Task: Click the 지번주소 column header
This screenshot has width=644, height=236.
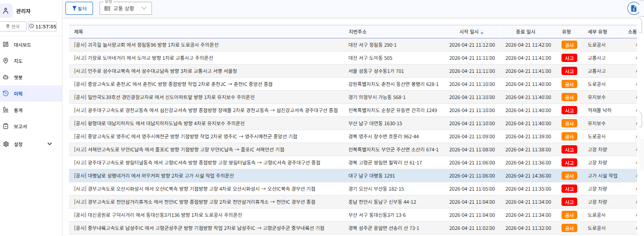Action: click(x=358, y=32)
